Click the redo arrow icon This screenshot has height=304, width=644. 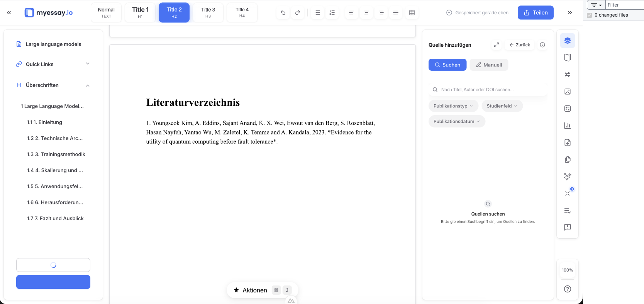298,13
